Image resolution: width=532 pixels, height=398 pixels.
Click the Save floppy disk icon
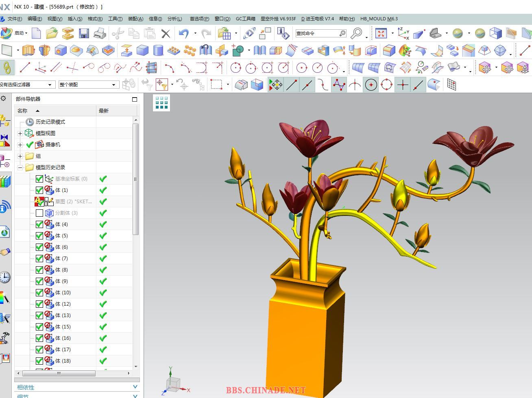tap(84, 33)
